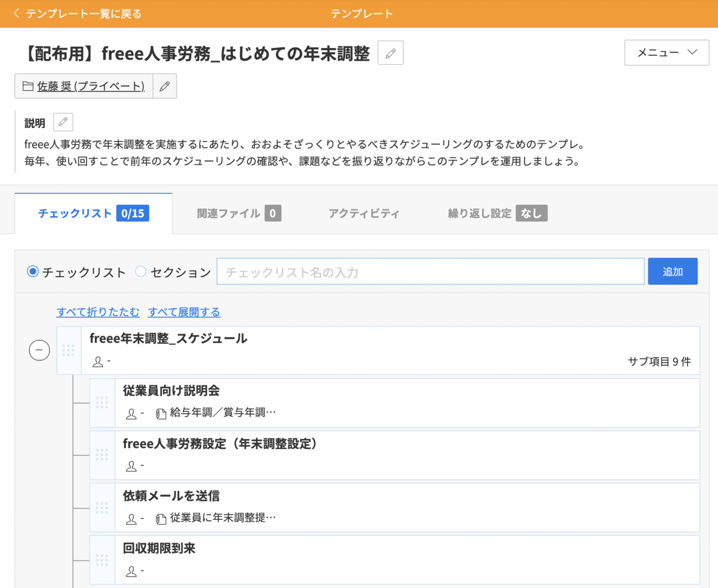This screenshot has height=588, width=718.
Task: Select the セクション radio button
Action: pos(141,272)
